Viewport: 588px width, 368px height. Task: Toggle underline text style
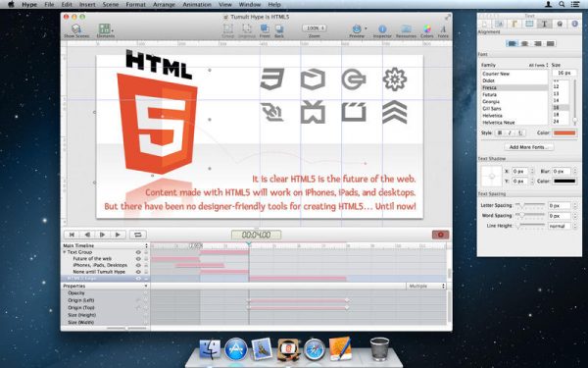point(519,132)
